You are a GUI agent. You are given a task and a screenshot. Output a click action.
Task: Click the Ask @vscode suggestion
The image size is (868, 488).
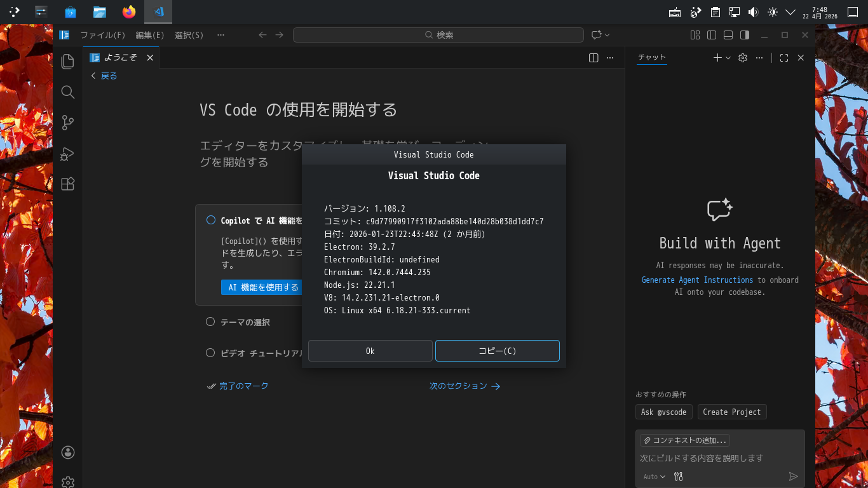(x=664, y=412)
